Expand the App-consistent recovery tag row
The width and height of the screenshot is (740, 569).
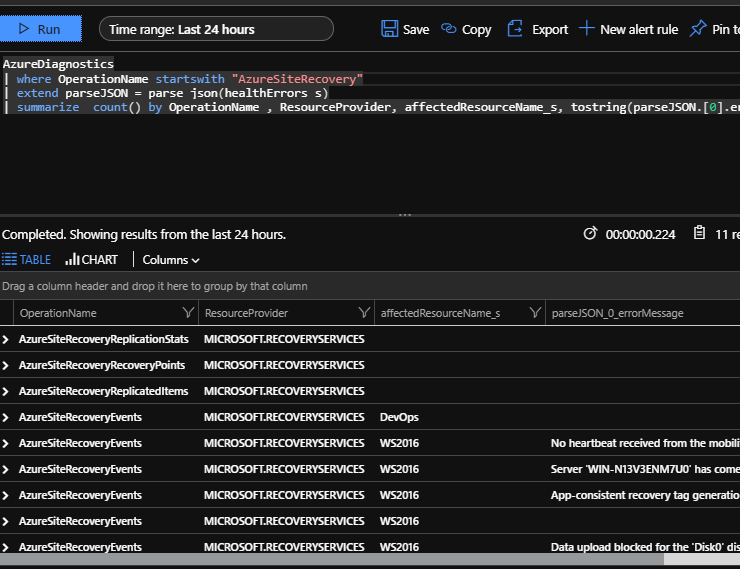[x=6, y=495]
